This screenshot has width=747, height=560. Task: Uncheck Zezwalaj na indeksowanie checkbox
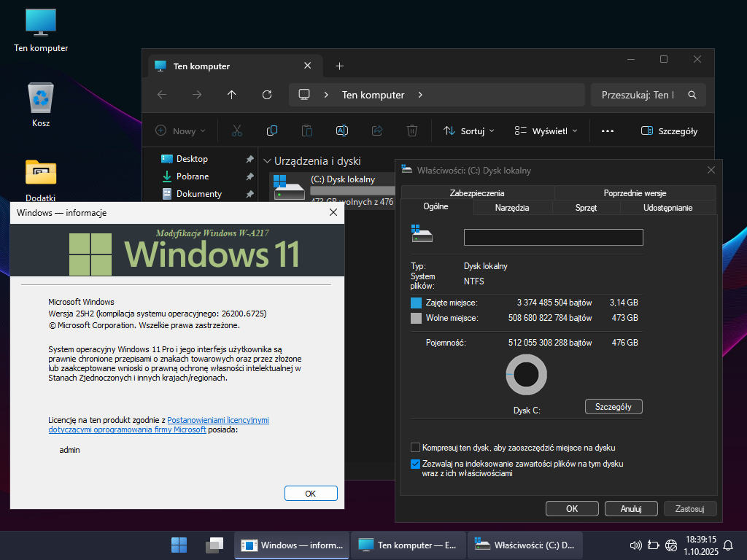click(x=416, y=464)
